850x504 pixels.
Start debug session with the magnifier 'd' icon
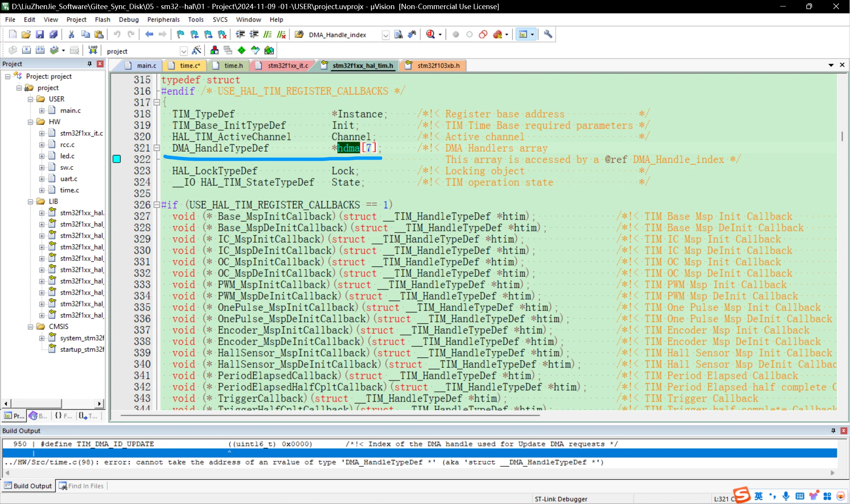pos(430,35)
